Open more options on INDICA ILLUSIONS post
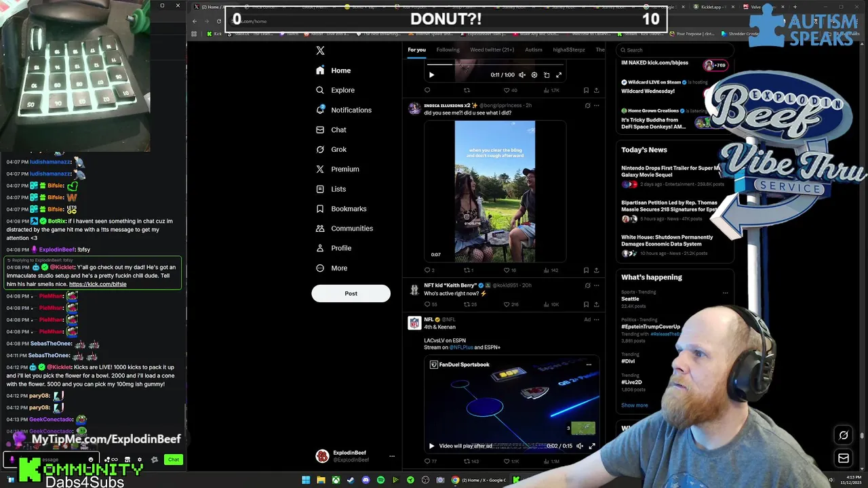 596,106
